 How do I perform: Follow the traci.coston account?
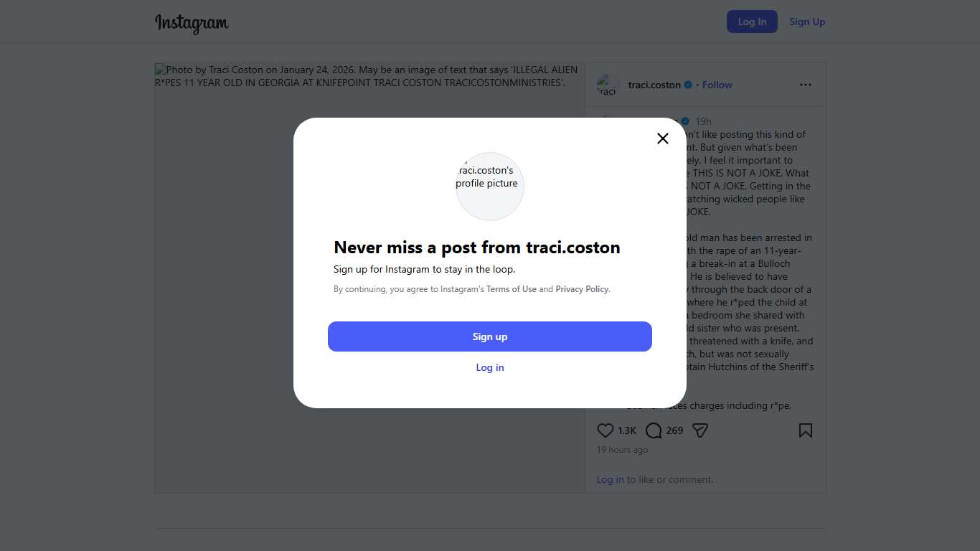[717, 85]
